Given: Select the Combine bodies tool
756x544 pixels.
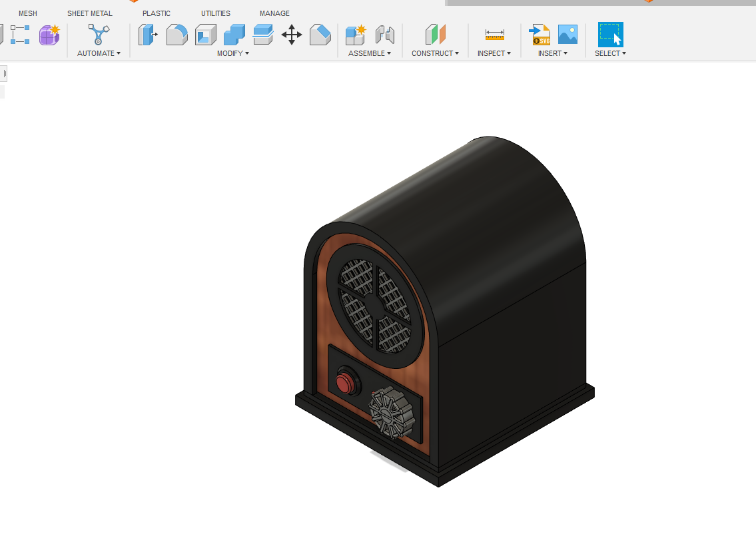Looking at the screenshot, I should coord(234,35).
